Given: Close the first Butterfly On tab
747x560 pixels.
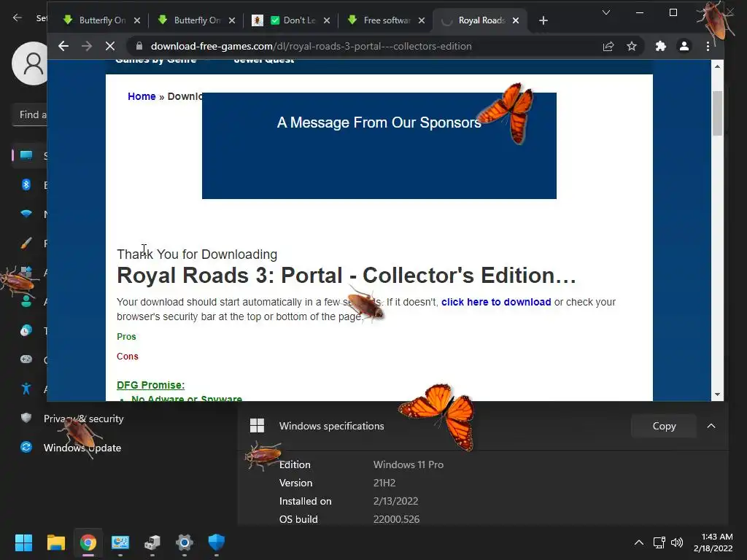Looking at the screenshot, I should coord(137,20).
